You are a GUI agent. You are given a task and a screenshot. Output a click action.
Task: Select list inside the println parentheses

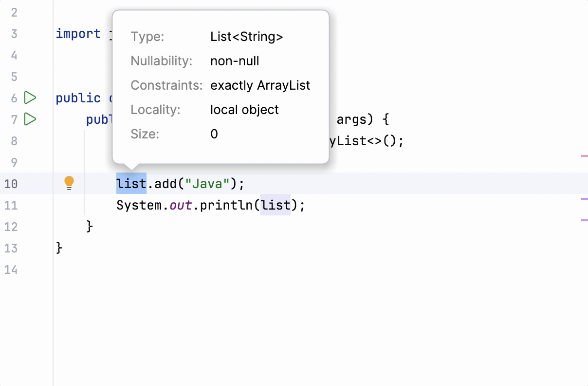point(275,205)
